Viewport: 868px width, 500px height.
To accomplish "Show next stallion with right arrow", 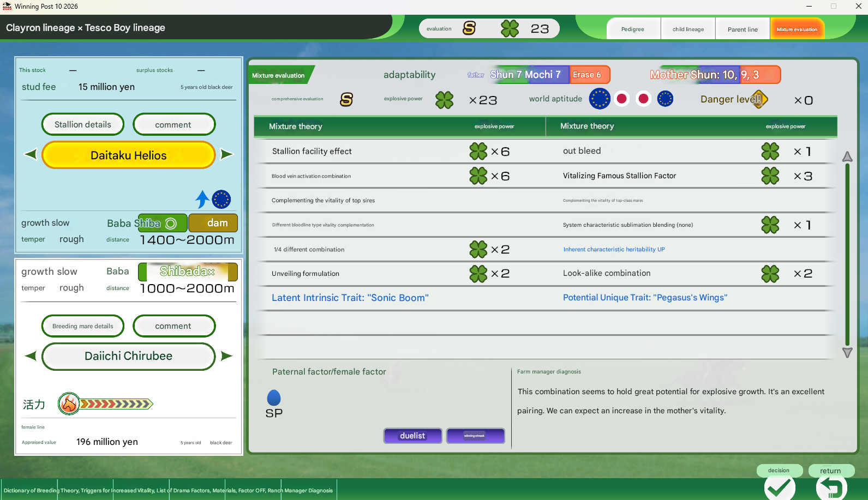I will click(226, 154).
